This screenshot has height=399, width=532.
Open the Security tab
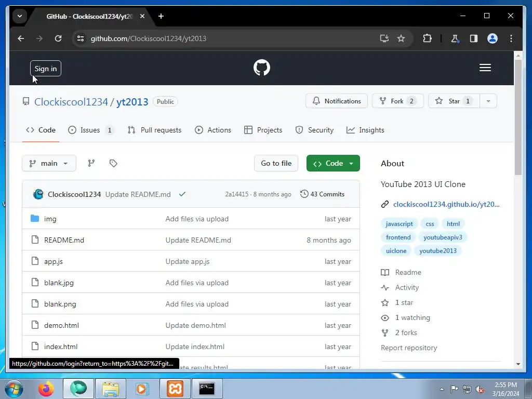314,130
